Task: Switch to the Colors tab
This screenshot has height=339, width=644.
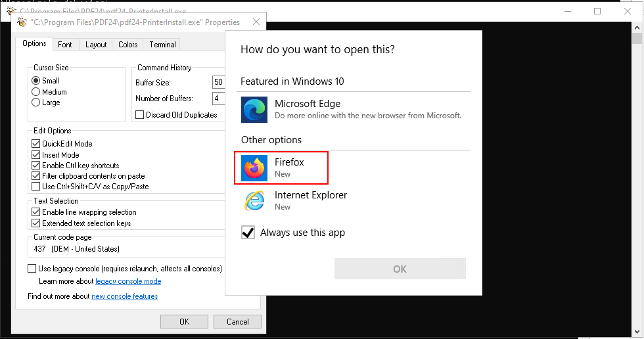Action: click(x=127, y=44)
